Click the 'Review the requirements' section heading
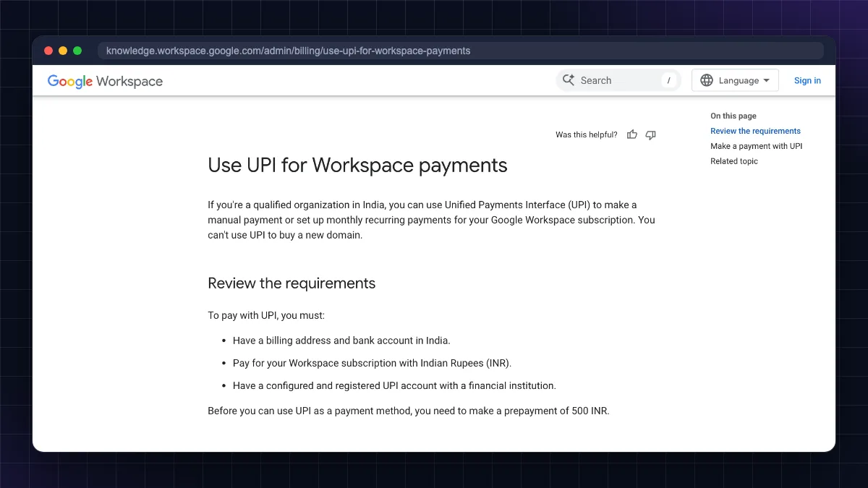Screen dimensions: 868x488 tap(292, 283)
